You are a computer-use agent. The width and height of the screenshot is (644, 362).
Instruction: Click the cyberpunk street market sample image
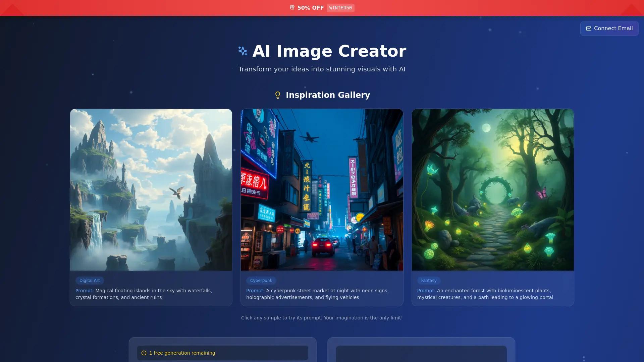click(x=322, y=190)
